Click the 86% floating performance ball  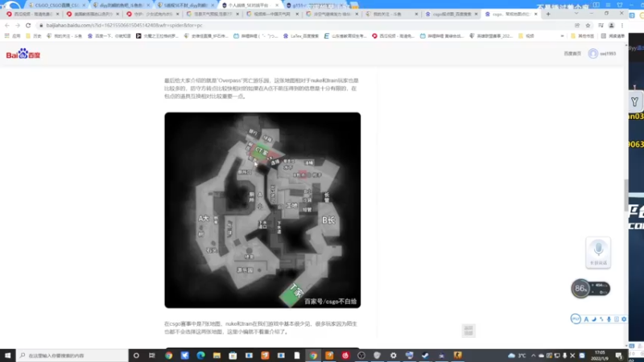point(580,289)
